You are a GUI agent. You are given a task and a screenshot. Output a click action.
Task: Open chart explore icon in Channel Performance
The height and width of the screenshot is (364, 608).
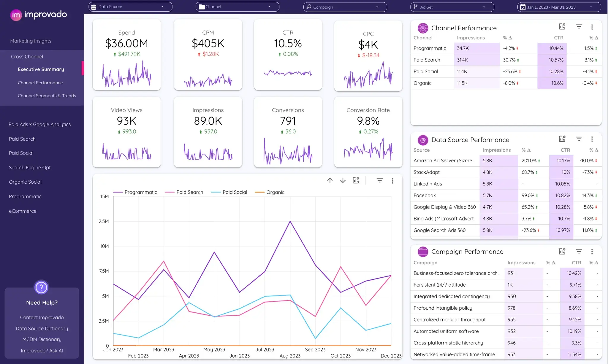coord(562,27)
